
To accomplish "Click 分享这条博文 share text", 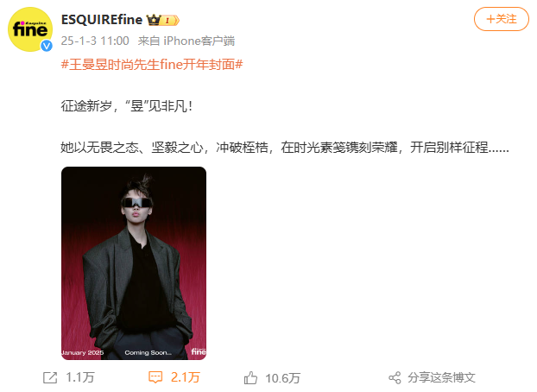I will pyautogui.click(x=441, y=377).
